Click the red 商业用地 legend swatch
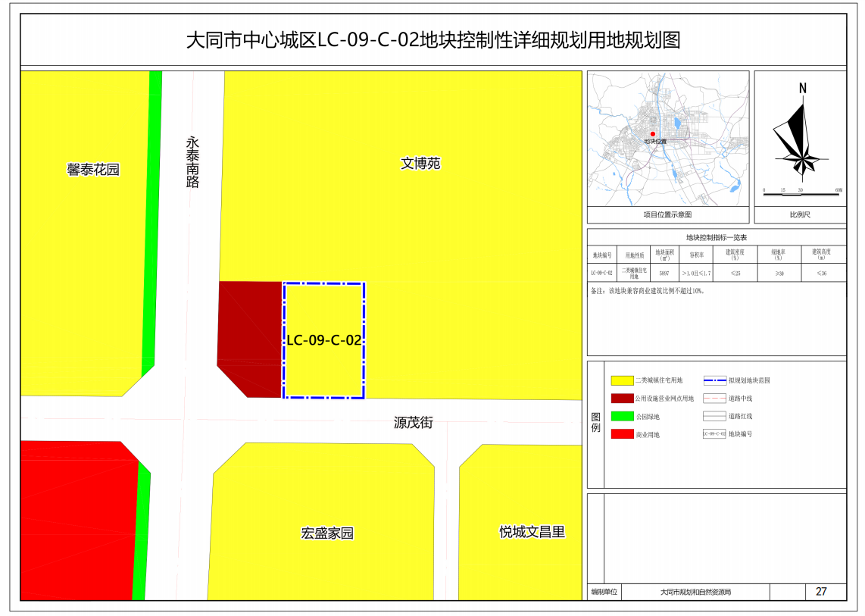Screen dimensions: 865x616 pyautogui.click(x=623, y=434)
